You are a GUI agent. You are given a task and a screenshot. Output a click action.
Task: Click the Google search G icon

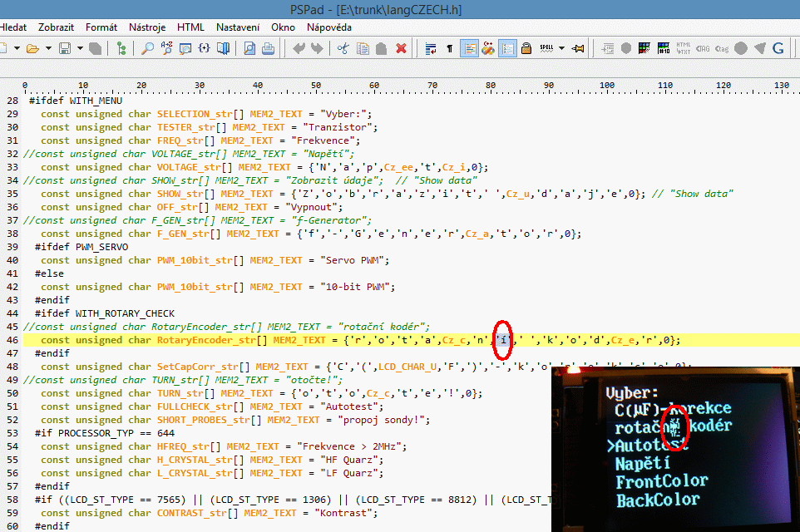click(778, 48)
